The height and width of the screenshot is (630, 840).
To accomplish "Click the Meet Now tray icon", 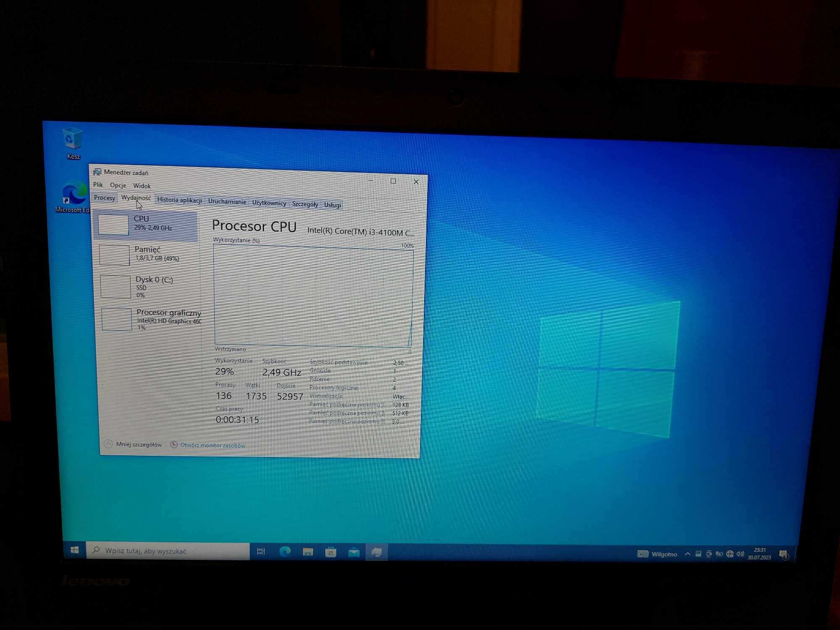I will pos(709,554).
